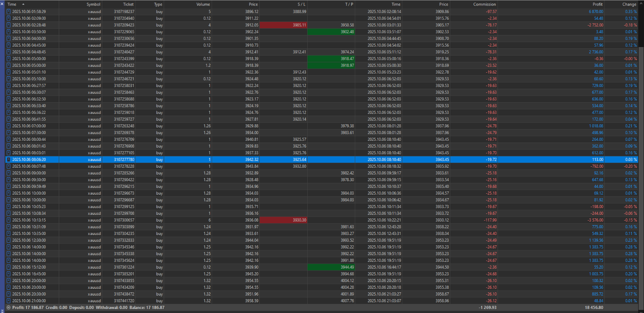Screen dimensions: 644x313
Task: Close the history panel with the X
Action: [2, 4]
